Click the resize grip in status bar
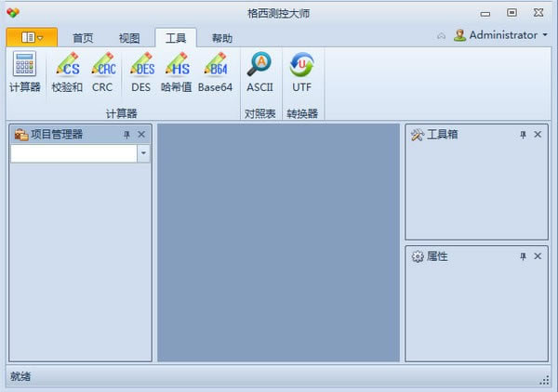This screenshot has height=392, width=558. tap(544, 380)
